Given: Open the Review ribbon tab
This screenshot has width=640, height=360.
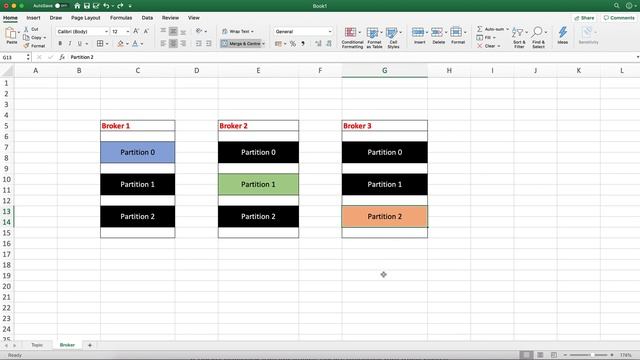Looking at the screenshot, I should coord(170,18).
